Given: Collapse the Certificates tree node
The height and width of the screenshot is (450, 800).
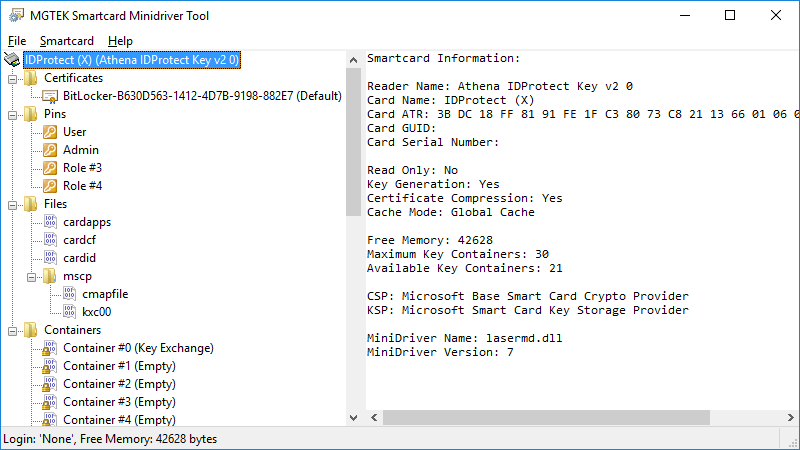Looking at the screenshot, I should [x=13, y=79].
